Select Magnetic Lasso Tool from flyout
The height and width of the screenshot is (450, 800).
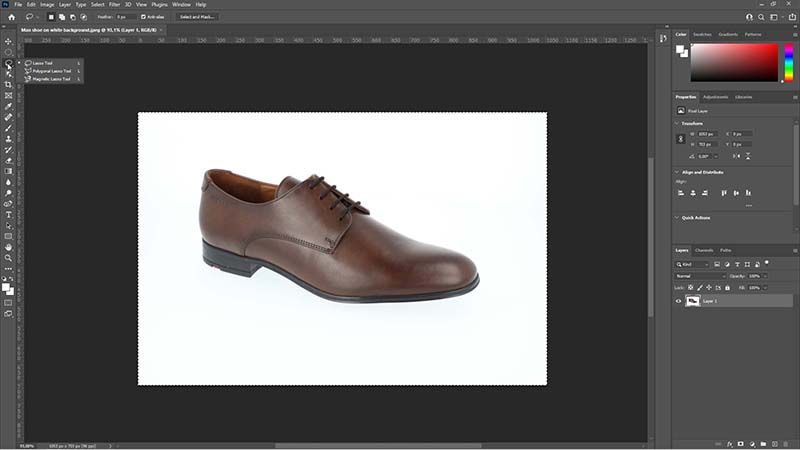(x=51, y=79)
